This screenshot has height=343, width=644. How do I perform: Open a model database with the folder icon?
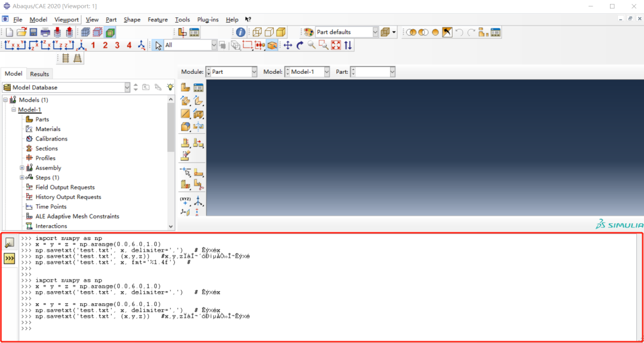pyautogui.click(x=21, y=32)
